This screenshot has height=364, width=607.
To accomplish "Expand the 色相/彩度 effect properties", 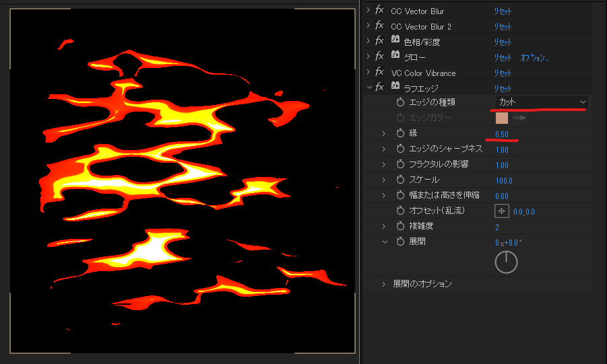I will (x=368, y=42).
